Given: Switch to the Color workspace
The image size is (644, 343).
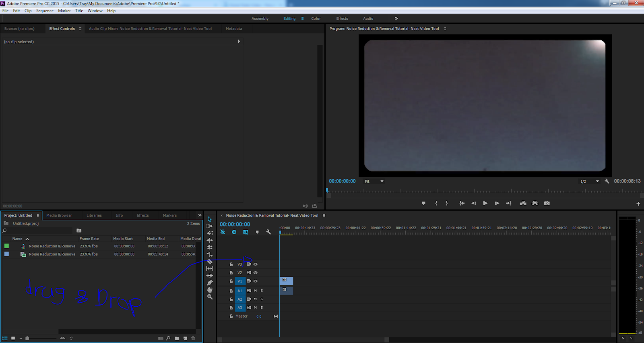Looking at the screenshot, I should click(x=316, y=19).
